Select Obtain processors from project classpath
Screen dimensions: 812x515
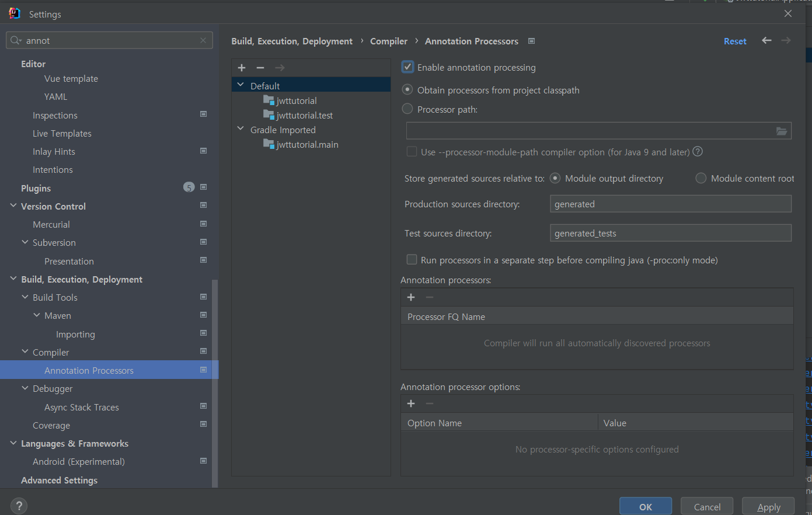(407, 90)
